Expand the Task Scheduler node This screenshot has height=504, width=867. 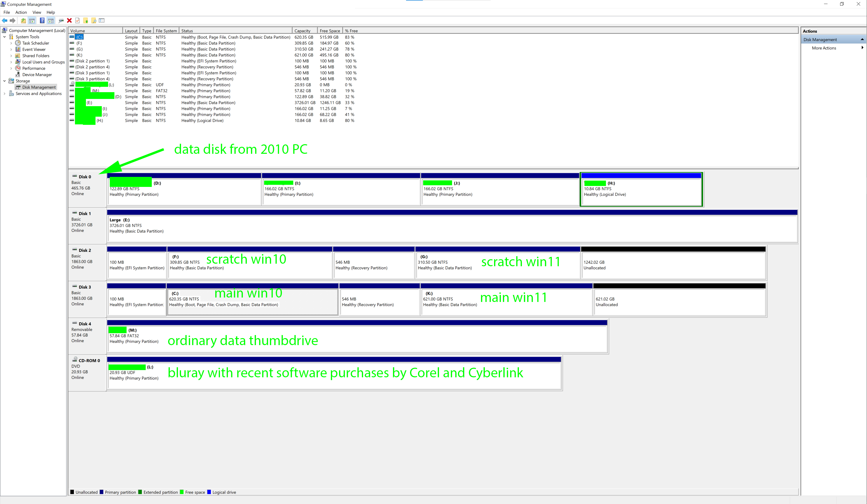click(x=11, y=43)
